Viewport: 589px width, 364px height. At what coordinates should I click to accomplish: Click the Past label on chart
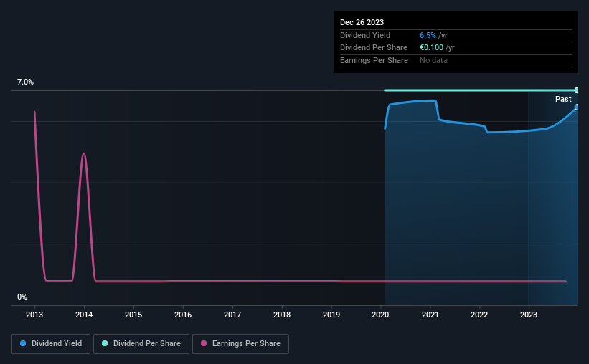(x=563, y=99)
